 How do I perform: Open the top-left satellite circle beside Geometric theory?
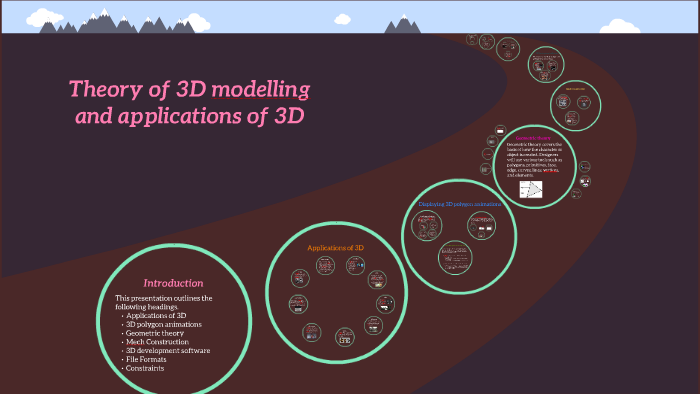pyautogui.click(x=500, y=130)
